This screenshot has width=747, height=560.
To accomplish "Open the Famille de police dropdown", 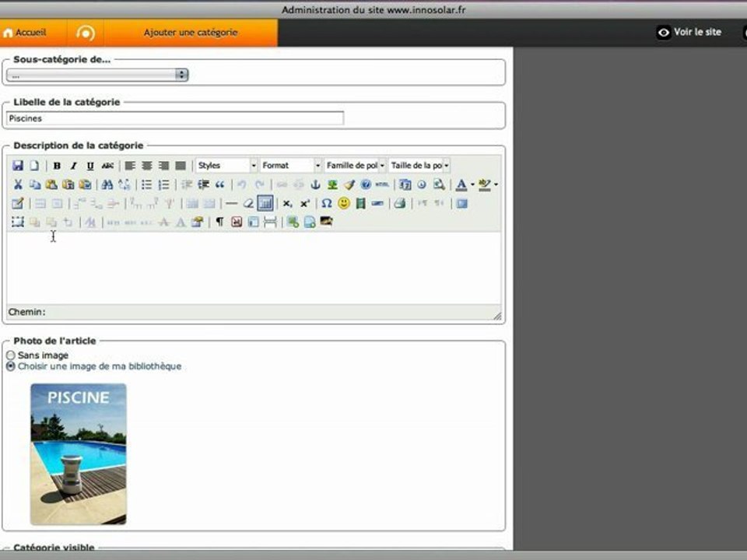I will click(355, 165).
